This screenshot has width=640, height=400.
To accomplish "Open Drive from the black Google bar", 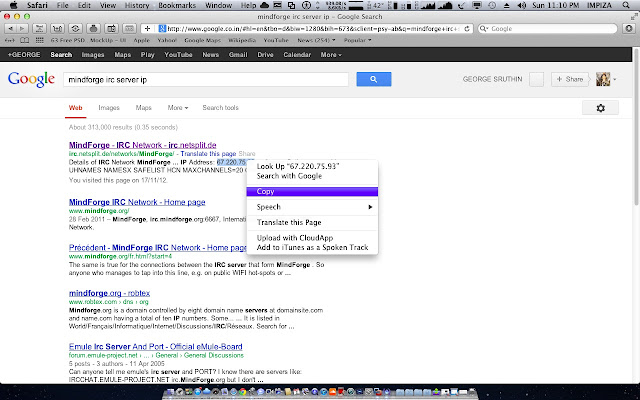I will (265, 55).
